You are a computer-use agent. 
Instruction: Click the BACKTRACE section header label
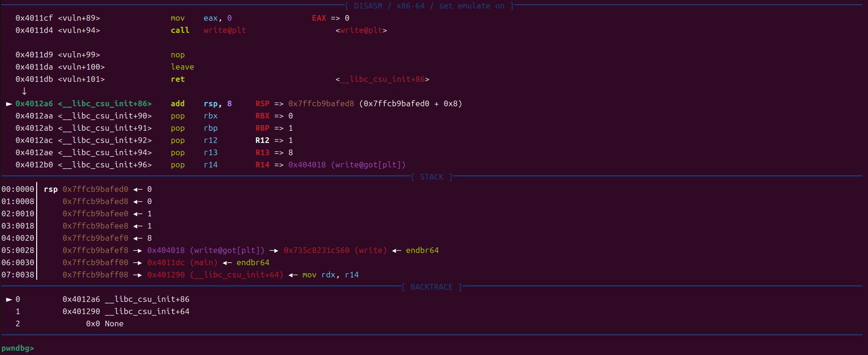click(431, 287)
